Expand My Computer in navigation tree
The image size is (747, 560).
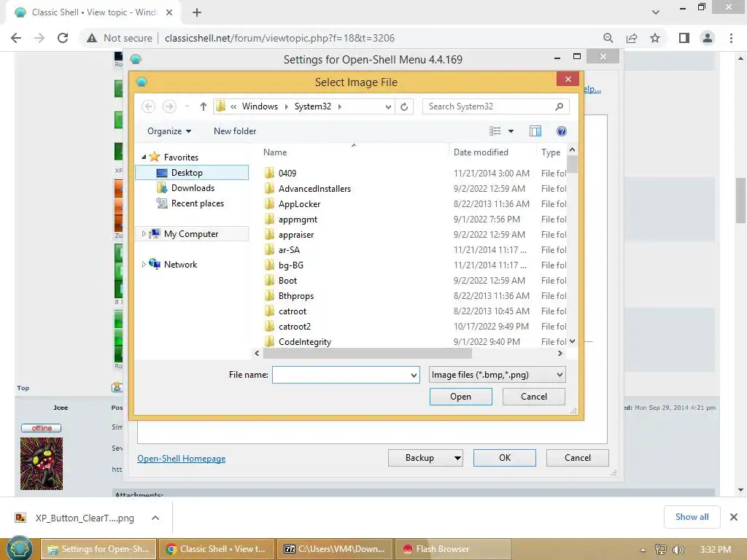[144, 233]
